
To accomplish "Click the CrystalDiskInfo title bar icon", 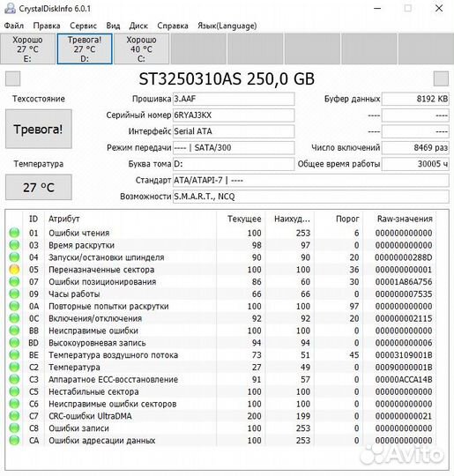I will pos(10,8).
